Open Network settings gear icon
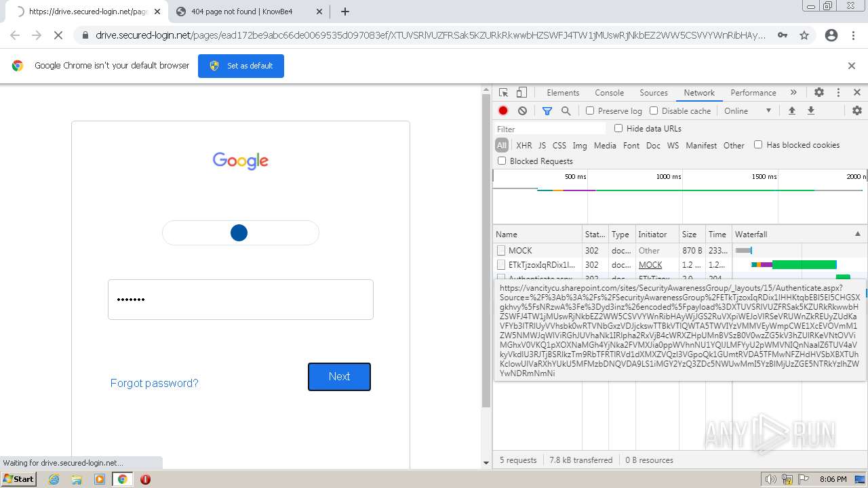The height and width of the screenshot is (488, 868). [857, 110]
